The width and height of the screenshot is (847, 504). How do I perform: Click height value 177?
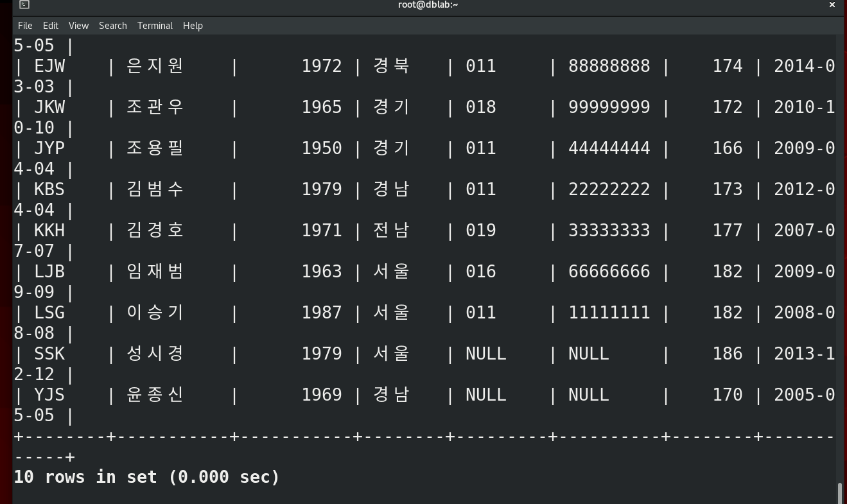(728, 230)
